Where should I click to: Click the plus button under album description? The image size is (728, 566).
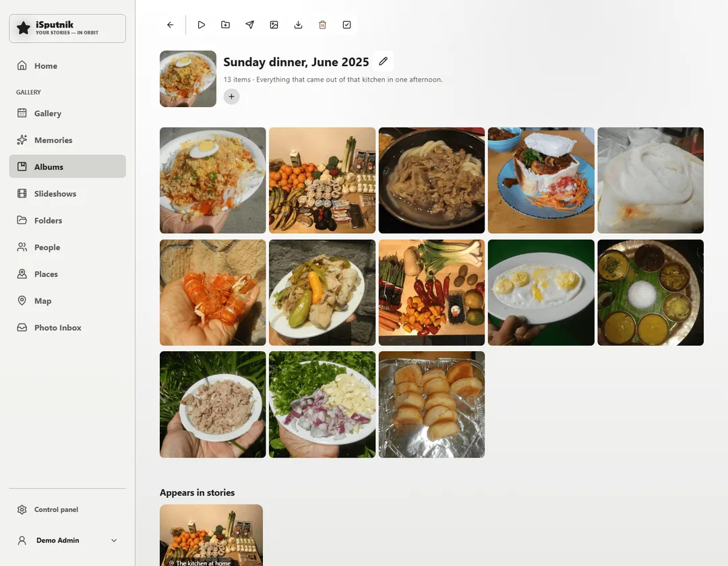[x=231, y=96]
